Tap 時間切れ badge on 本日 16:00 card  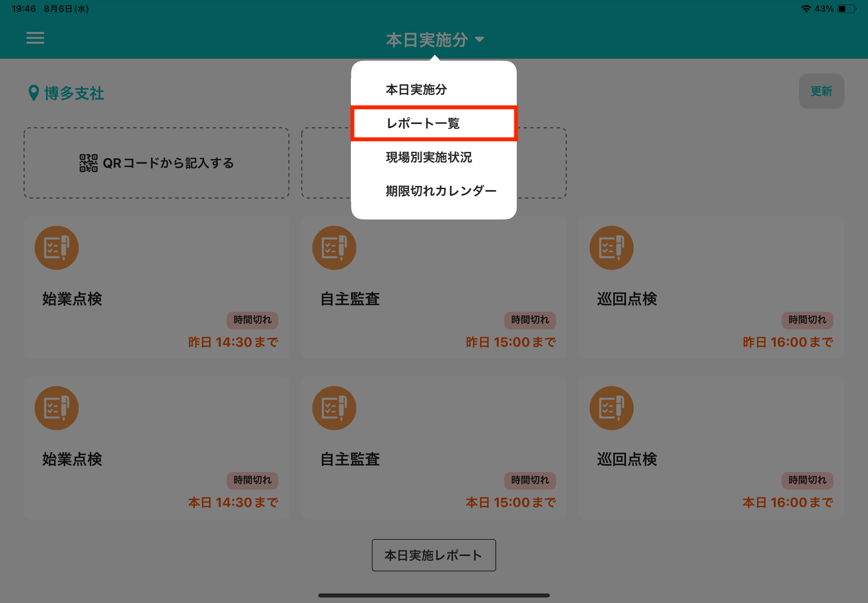(x=807, y=480)
